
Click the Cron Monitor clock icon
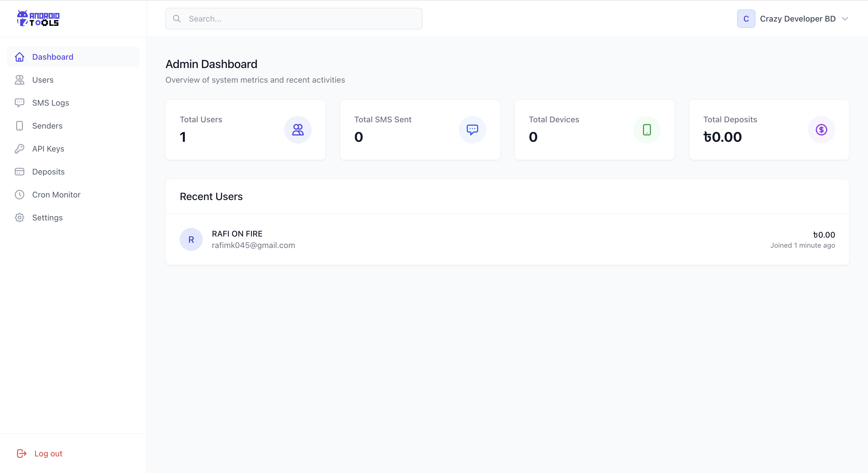20,195
